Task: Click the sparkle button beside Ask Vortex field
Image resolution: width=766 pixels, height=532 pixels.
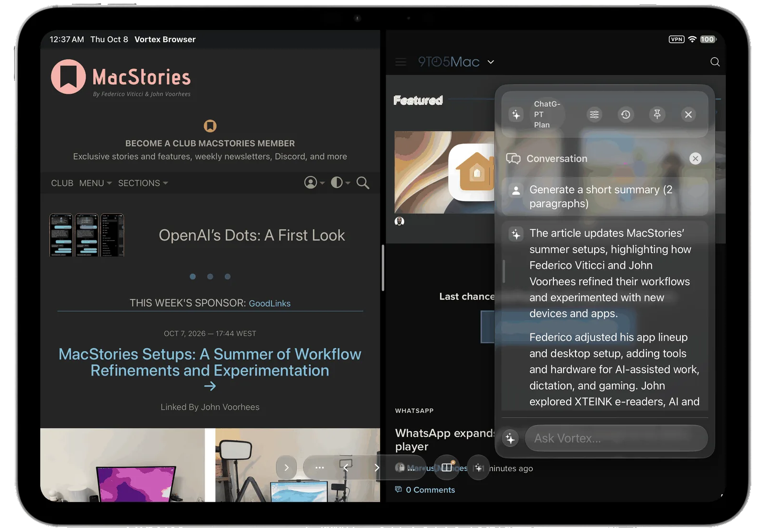Action: 510,438
